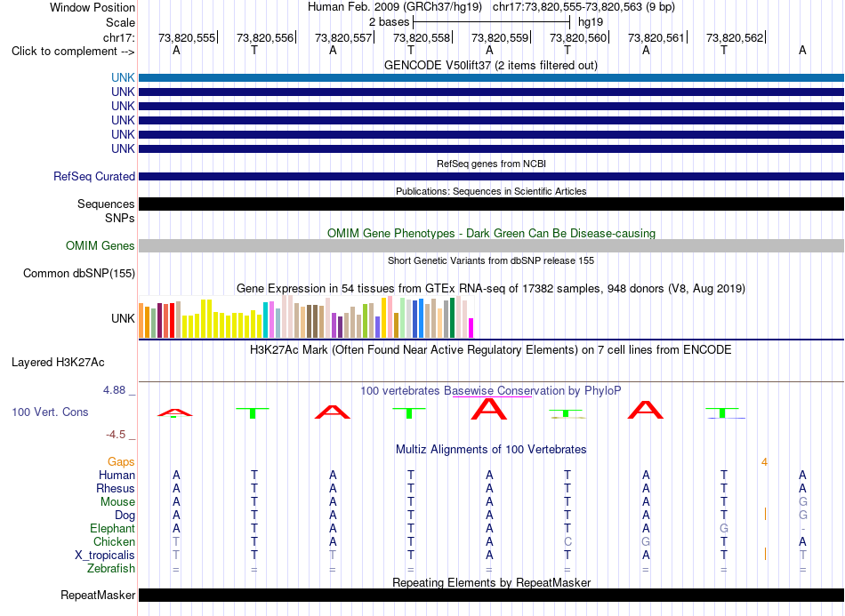Select position label 73,820,560 on the ruler

577,37
